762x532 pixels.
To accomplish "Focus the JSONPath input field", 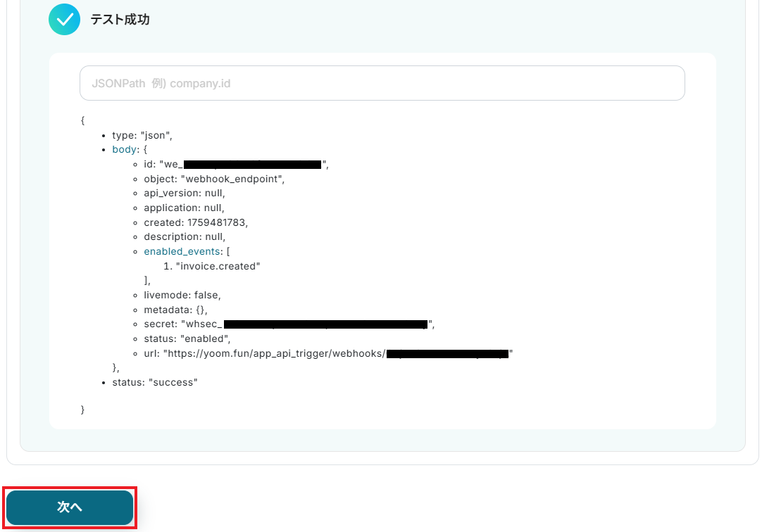I will [x=382, y=83].
